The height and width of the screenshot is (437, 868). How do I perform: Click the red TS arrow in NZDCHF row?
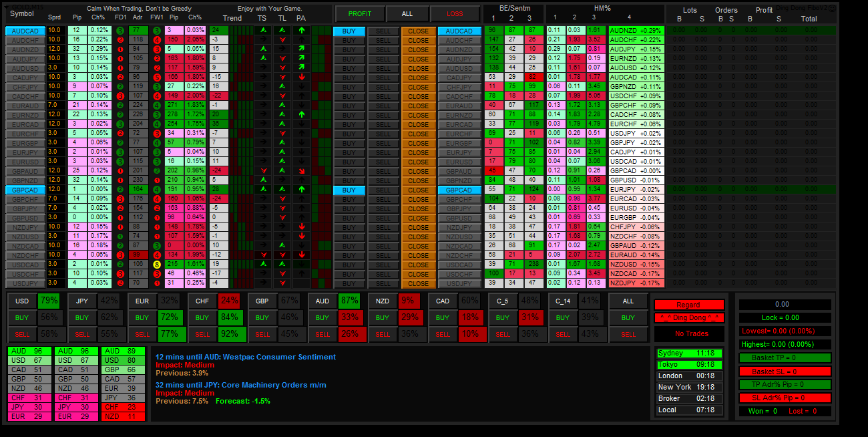(x=262, y=255)
